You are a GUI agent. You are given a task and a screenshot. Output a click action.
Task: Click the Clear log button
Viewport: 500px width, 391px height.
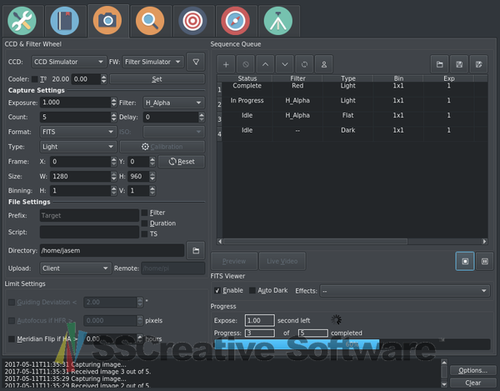[473, 383]
